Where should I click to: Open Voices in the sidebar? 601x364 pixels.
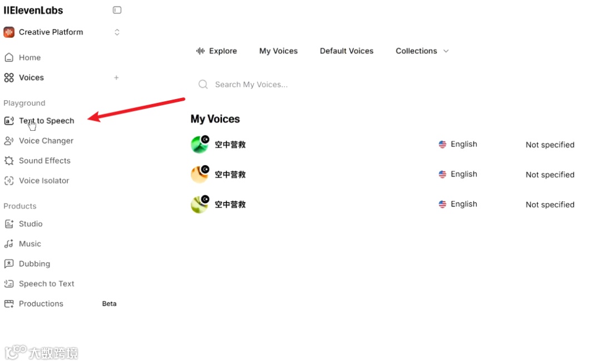[x=31, y=78]
